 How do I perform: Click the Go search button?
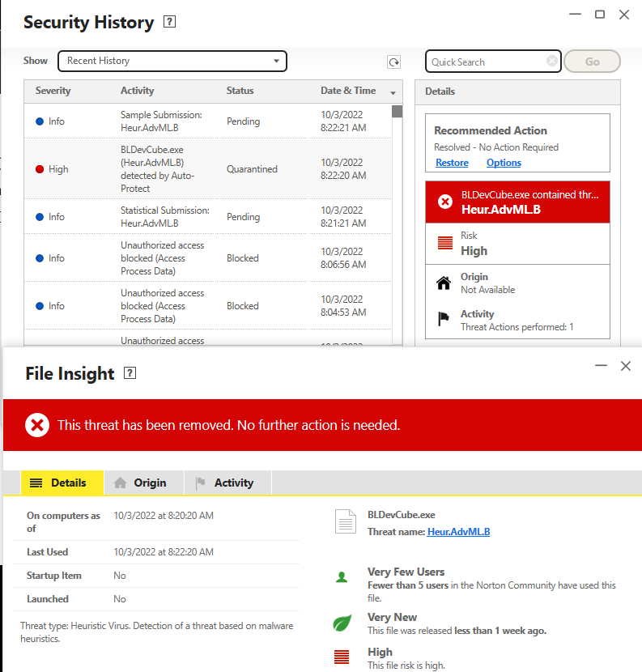click(x=593, y=62)
